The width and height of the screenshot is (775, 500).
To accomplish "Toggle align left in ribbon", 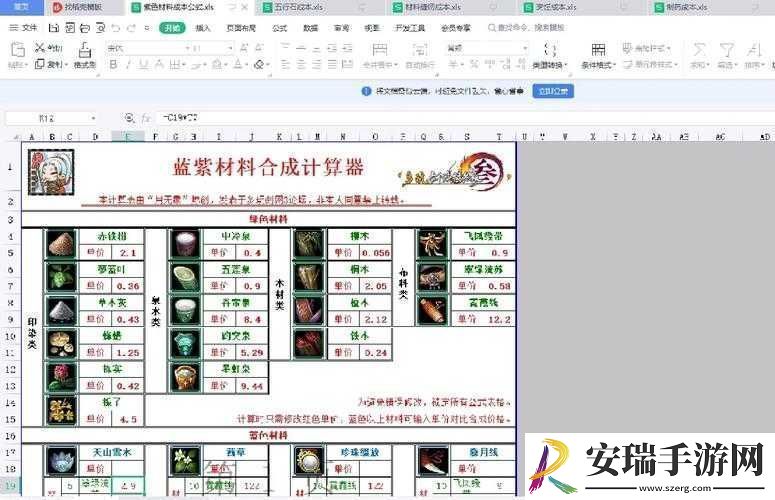I will [x=285, y=64].
